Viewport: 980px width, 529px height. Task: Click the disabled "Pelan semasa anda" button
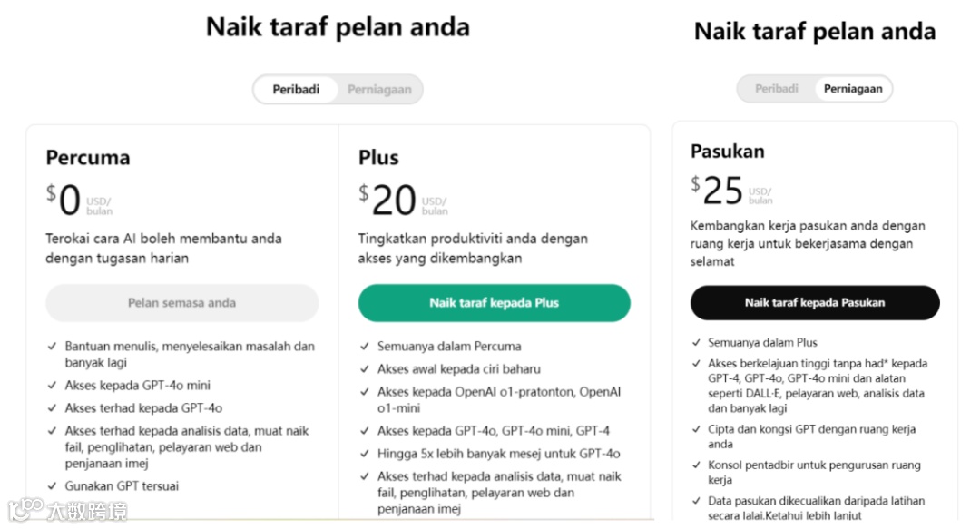(181, 303)
